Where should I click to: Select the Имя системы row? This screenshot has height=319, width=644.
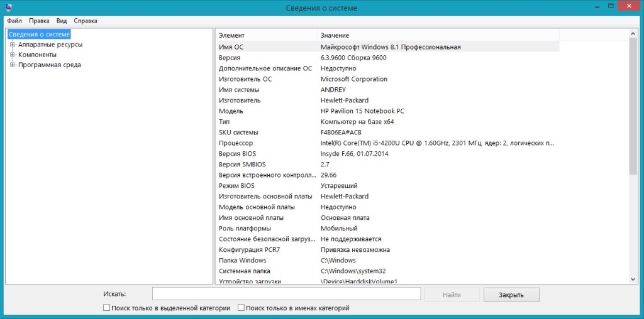pyautogui.click(x=387, y=90)
